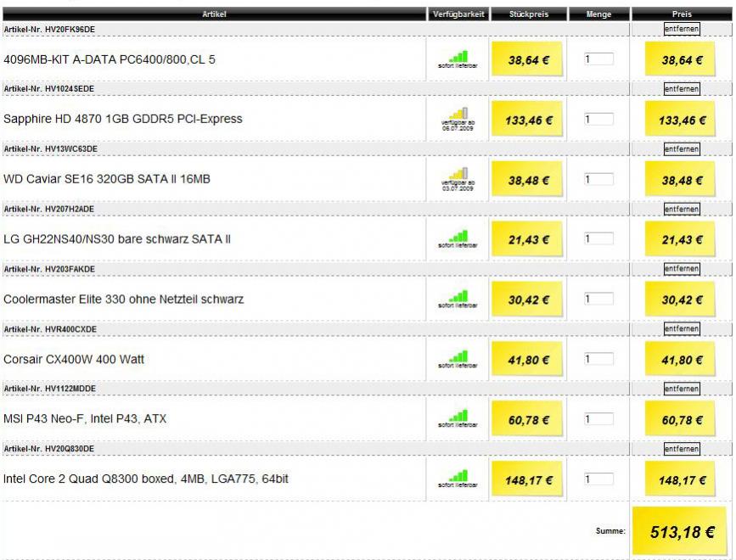Click article number 'HV20Q830DE'
736x560 pixels.
pyautogui.click(x=70, y=448)
